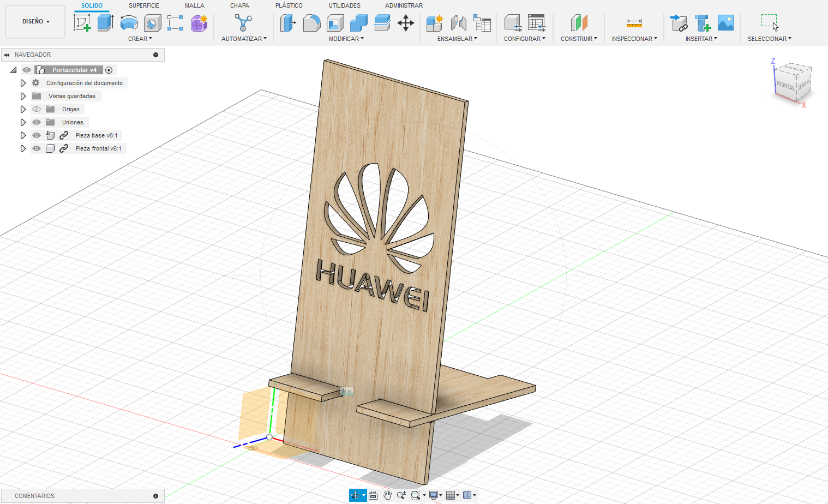Select the Split Body tool

pyautogui.click(x=382, y=23)
